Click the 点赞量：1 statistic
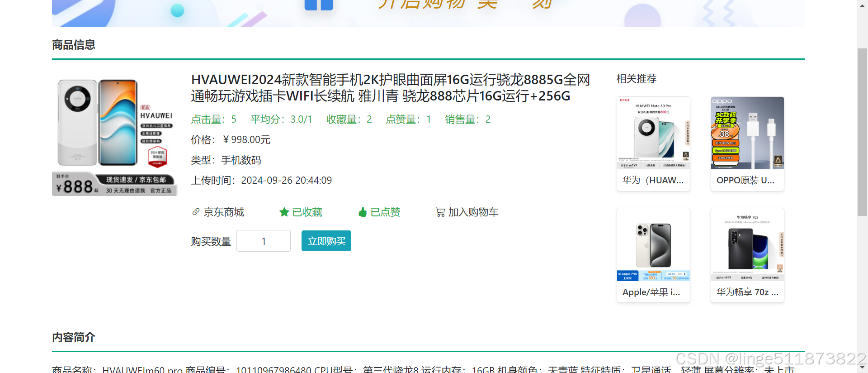 [x=408, y=120]
